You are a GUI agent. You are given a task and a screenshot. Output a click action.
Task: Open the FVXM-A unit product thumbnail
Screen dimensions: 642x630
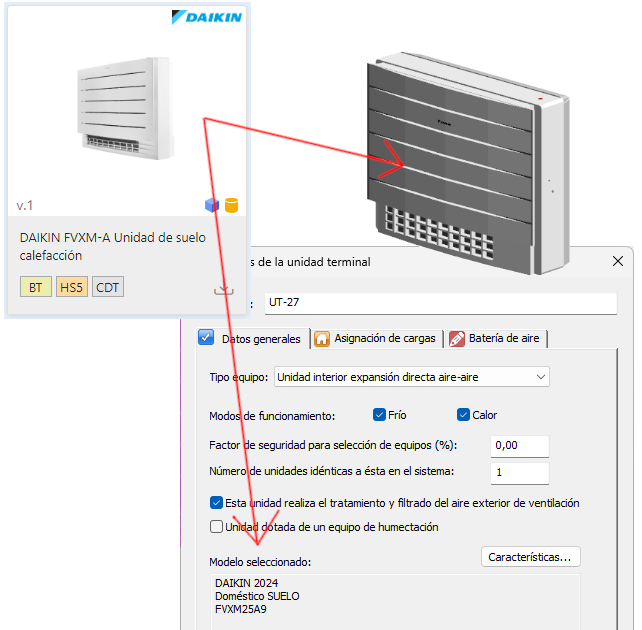126,108
